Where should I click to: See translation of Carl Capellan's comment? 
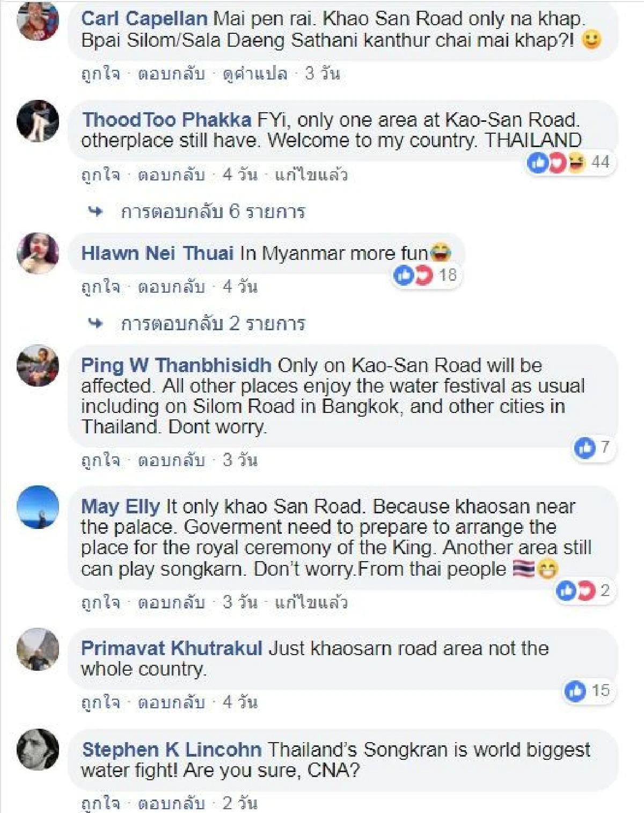[255, 74]
